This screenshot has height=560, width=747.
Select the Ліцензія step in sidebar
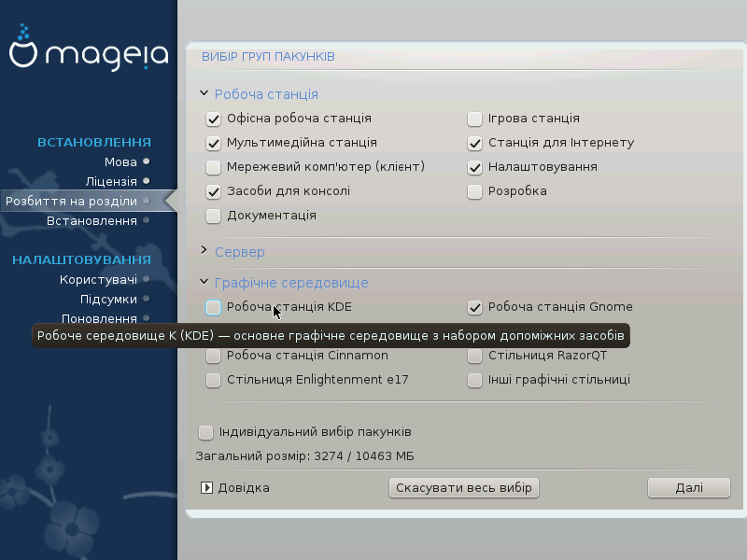[111, 181]
